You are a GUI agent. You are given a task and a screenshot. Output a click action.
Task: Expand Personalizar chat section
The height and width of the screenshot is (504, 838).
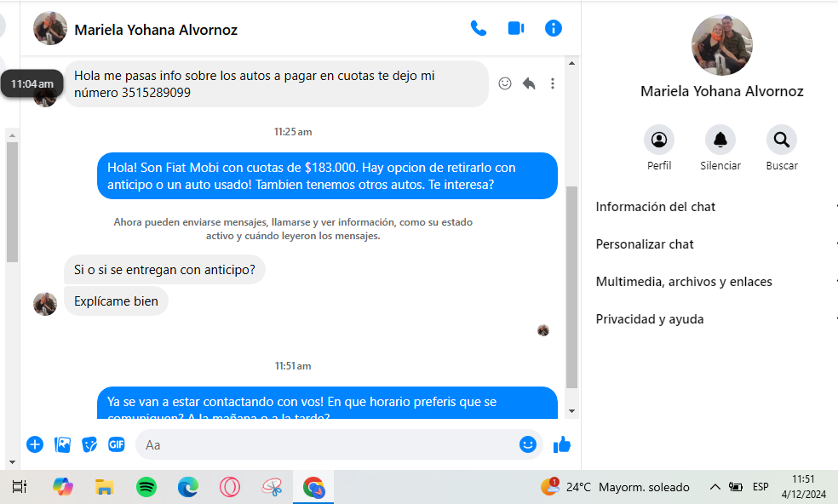click(715, 244)
